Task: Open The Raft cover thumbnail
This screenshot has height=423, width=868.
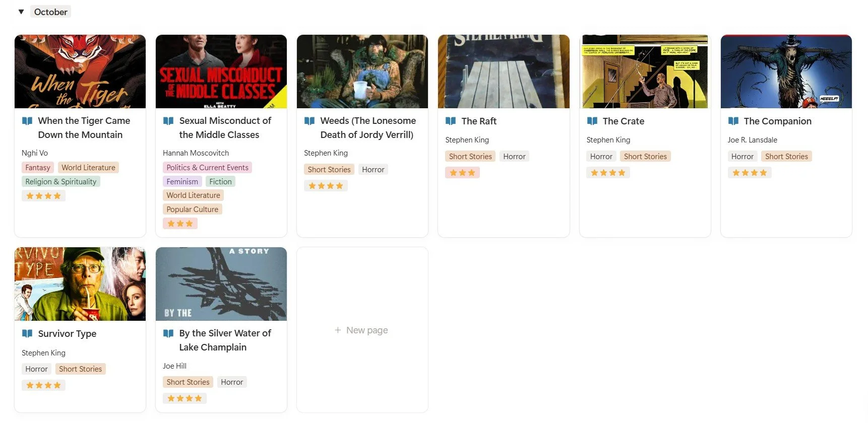Action: (x=504, y=72)
